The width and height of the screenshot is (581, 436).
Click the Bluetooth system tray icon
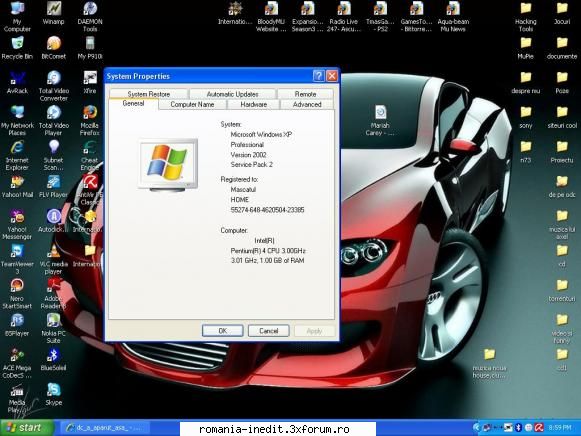(x=518, y=428)
